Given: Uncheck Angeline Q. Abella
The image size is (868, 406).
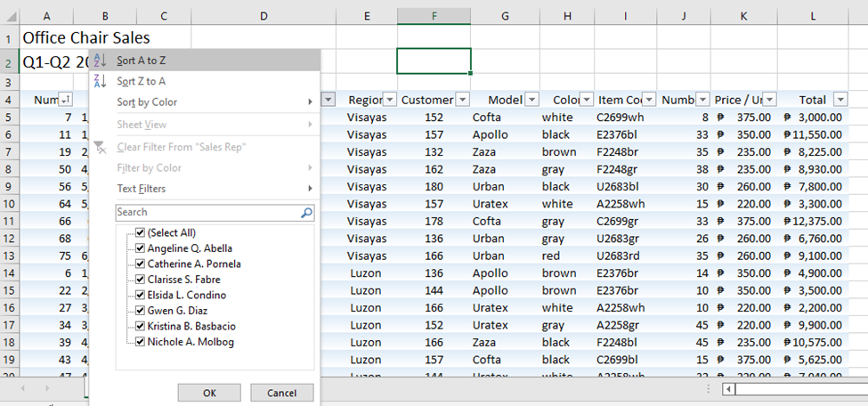Looking at the screenshot, I should (x=140, y=248).
